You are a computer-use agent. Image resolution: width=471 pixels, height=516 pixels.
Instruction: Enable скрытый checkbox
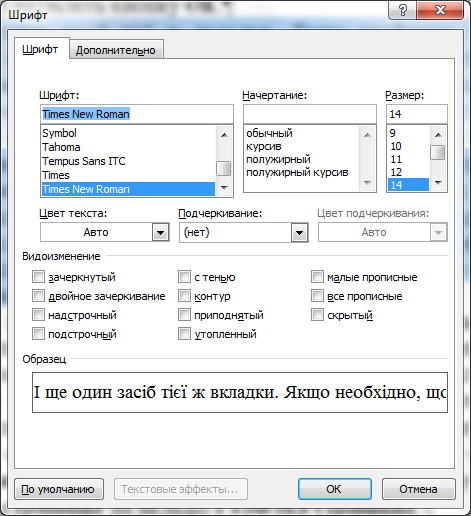317,315
